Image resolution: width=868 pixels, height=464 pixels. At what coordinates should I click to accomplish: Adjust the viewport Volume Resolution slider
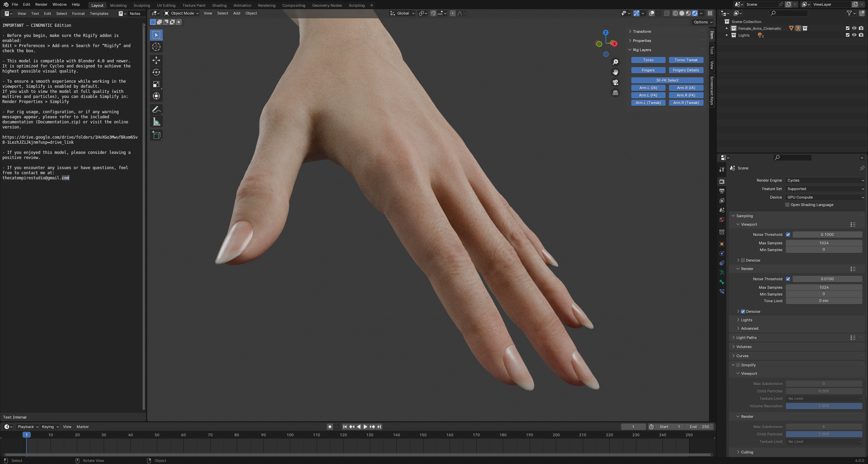(824, 406)
